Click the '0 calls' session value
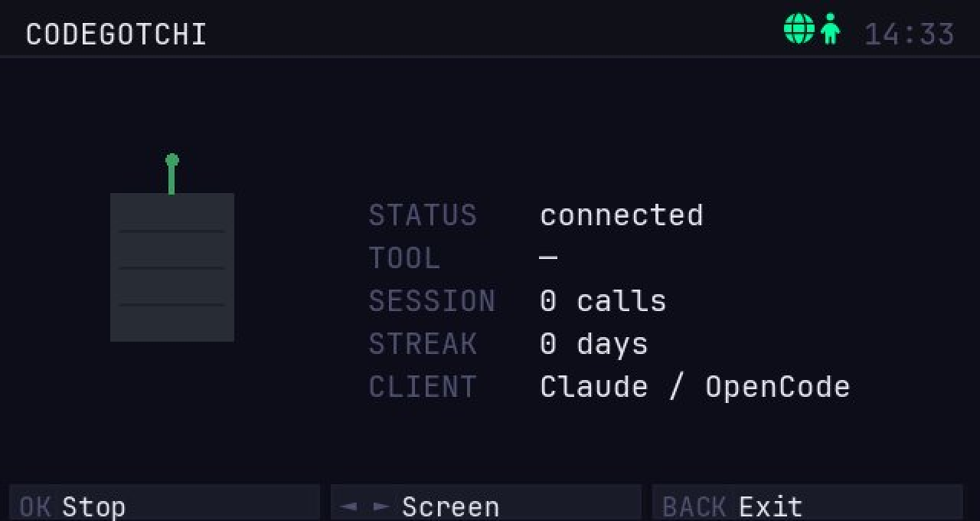980x521 pixels. [603, 301]
